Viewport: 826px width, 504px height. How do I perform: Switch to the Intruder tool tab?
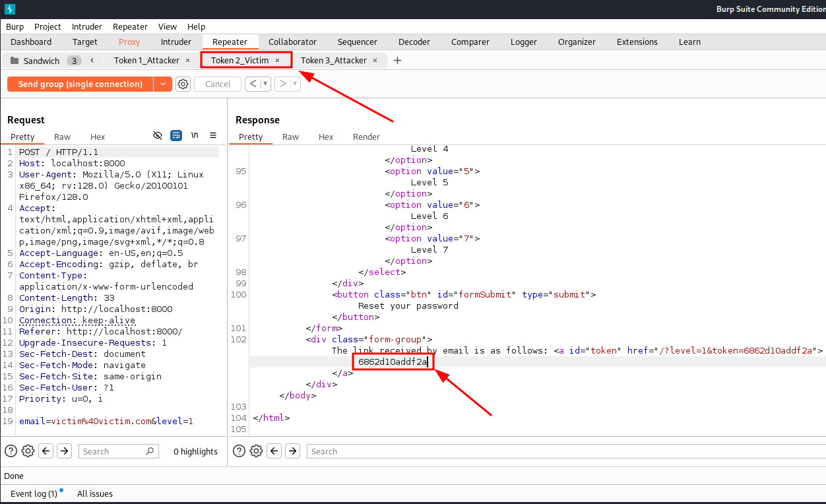[x=176, y=42]
